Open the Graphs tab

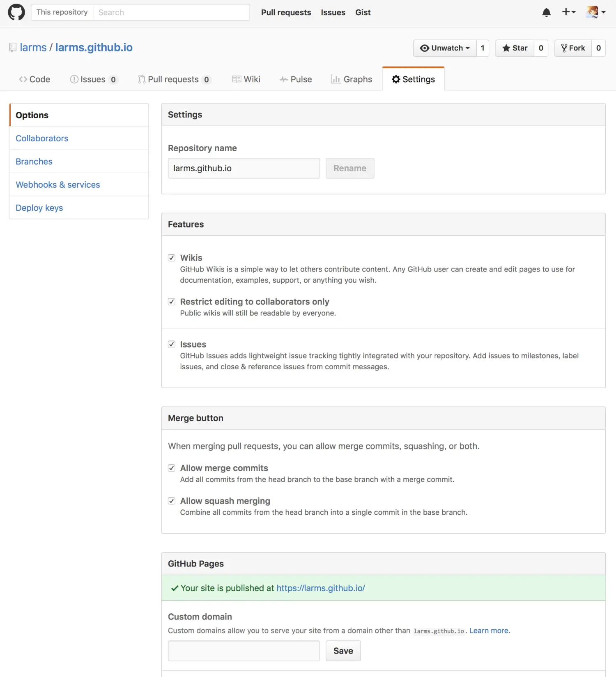point(352,79)
